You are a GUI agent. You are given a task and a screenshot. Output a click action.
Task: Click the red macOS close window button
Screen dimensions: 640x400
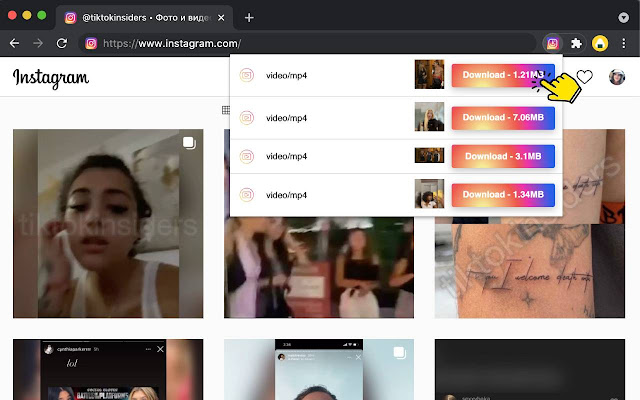12,16
